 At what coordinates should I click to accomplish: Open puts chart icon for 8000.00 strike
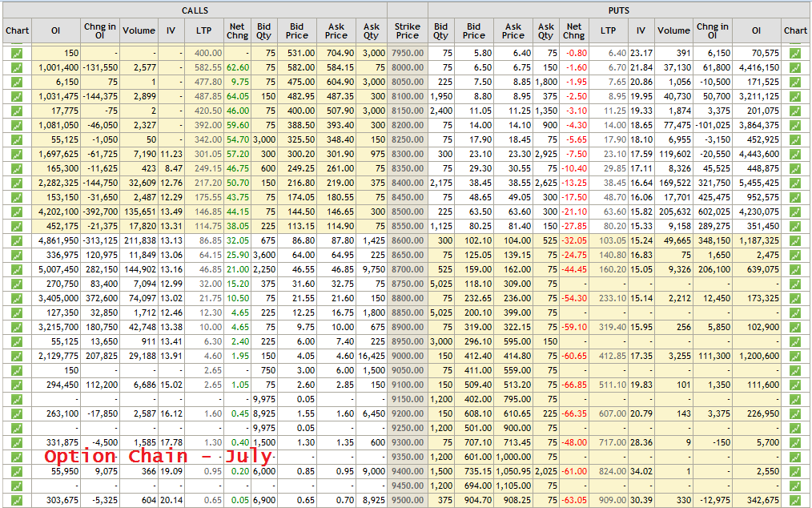tap(795, 67)
